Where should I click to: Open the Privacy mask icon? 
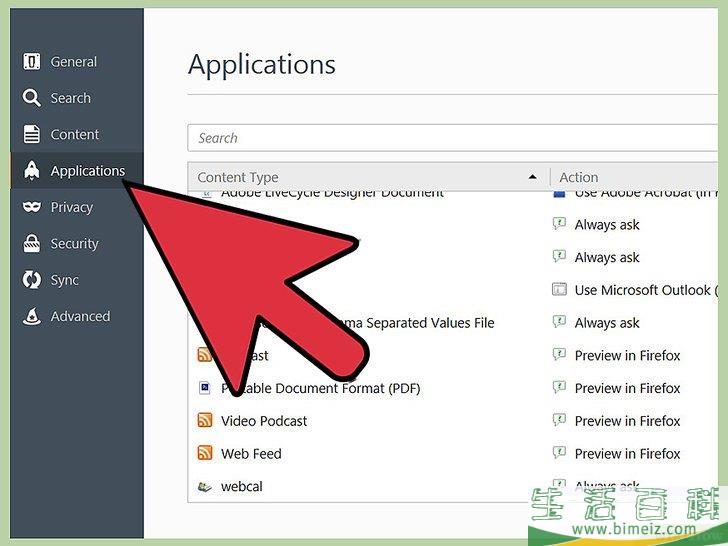coord(32,207)
